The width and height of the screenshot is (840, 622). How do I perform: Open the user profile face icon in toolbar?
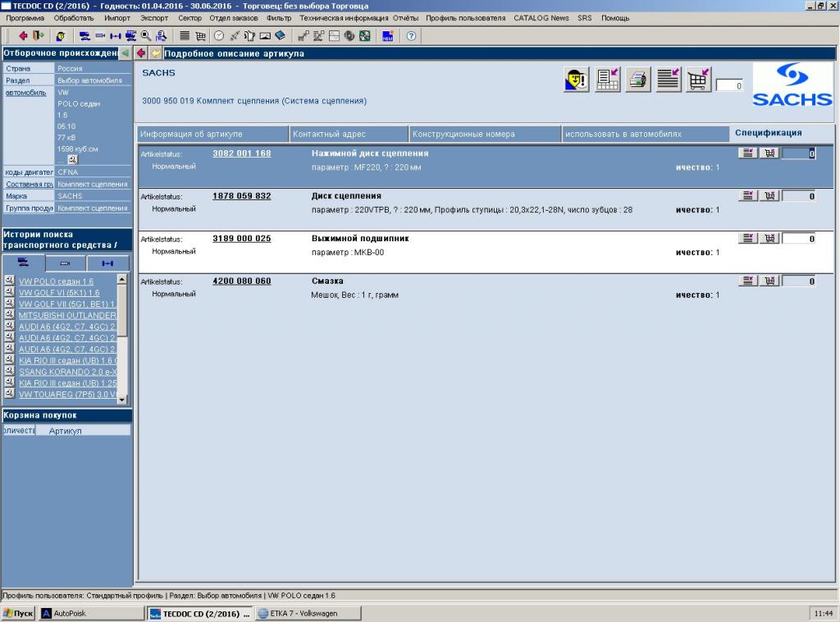tap(60, 36)
